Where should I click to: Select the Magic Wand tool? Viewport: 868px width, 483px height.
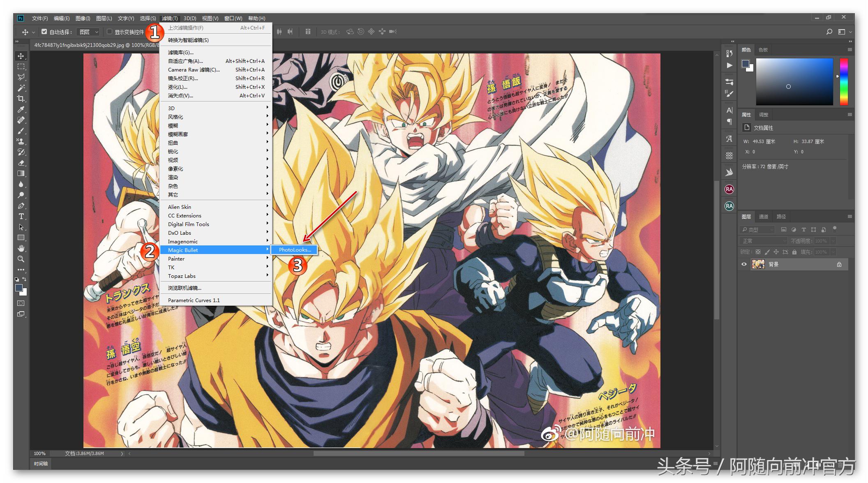tap(21, 88)
